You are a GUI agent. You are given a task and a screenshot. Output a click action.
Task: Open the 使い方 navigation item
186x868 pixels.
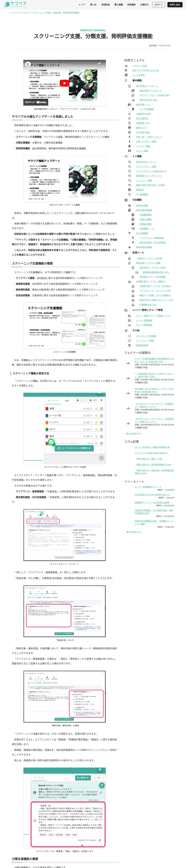93,5
